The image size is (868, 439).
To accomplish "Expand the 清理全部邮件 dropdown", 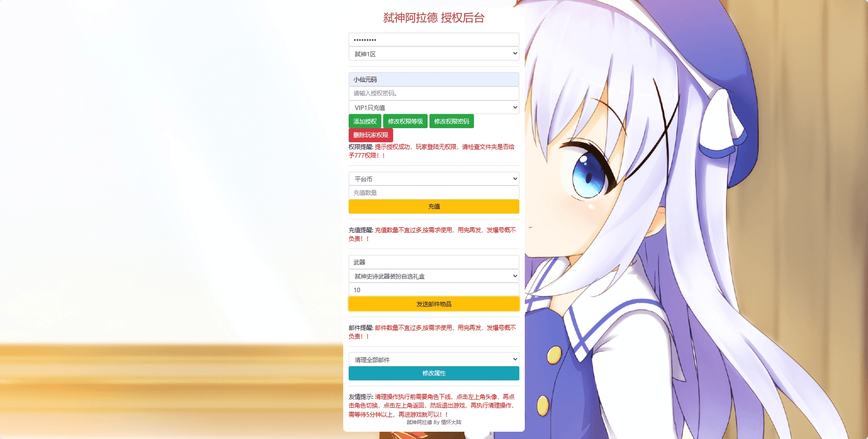I will 434,359.
